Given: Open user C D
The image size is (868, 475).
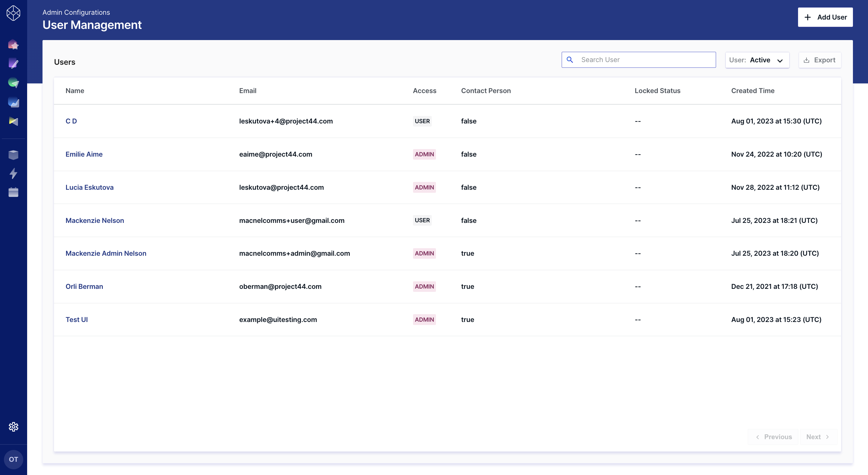Looking at the screenshot, I should click(x=71, y=121).
